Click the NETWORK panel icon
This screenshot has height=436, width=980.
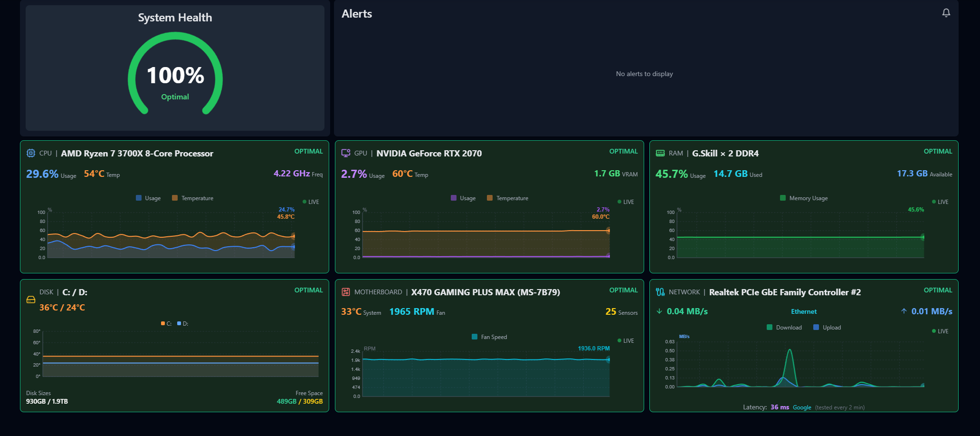(x=659, y=291)
